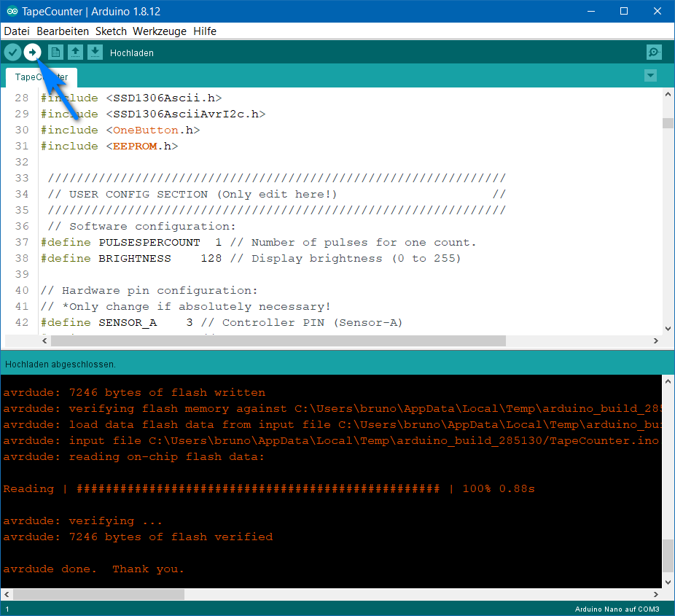Open the Serial Monitor magnifier icon
The height and width of the screenshot is (616, 675).
click(654, 52)
